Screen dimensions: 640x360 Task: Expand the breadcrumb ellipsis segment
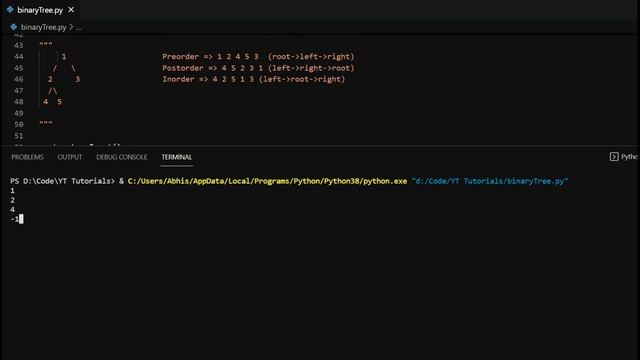(79, 27)
